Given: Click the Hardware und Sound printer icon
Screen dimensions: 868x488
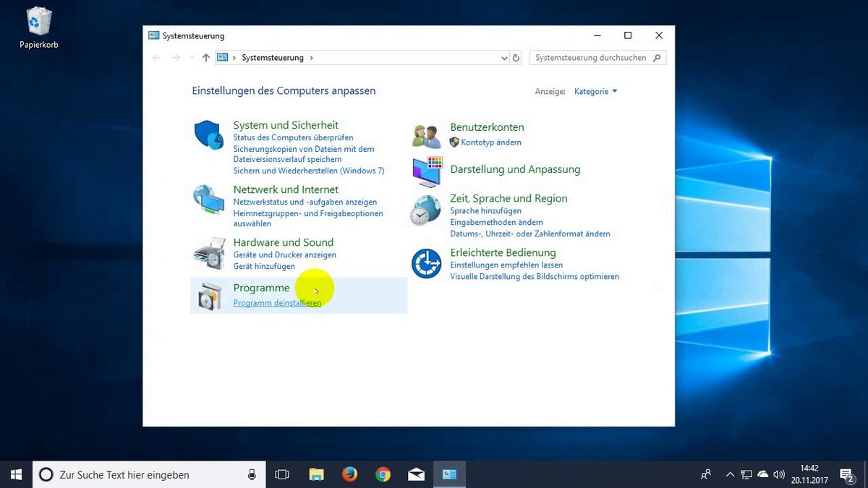Looking at the screenshot, I should pyautogui.click(x=209, y=254).
